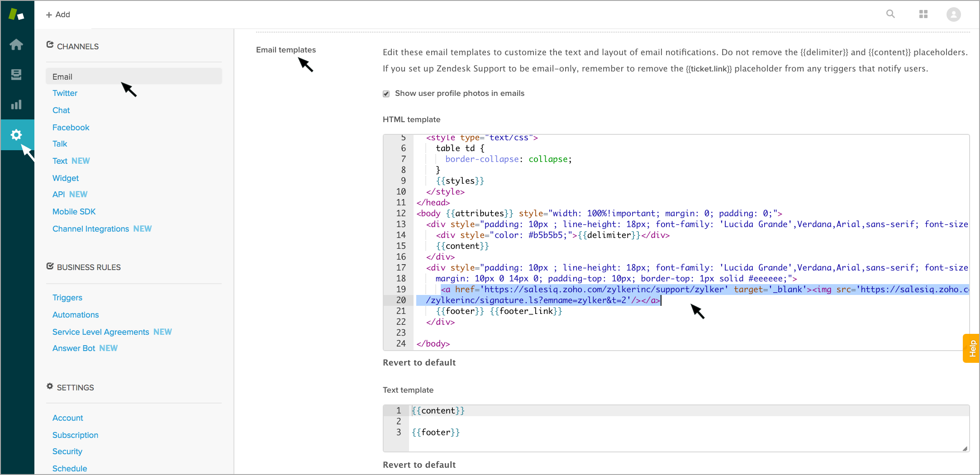The height and width of the screenshot is (475, 980).
Task: Open the Reporting bar chart icon
Action: 16,105
